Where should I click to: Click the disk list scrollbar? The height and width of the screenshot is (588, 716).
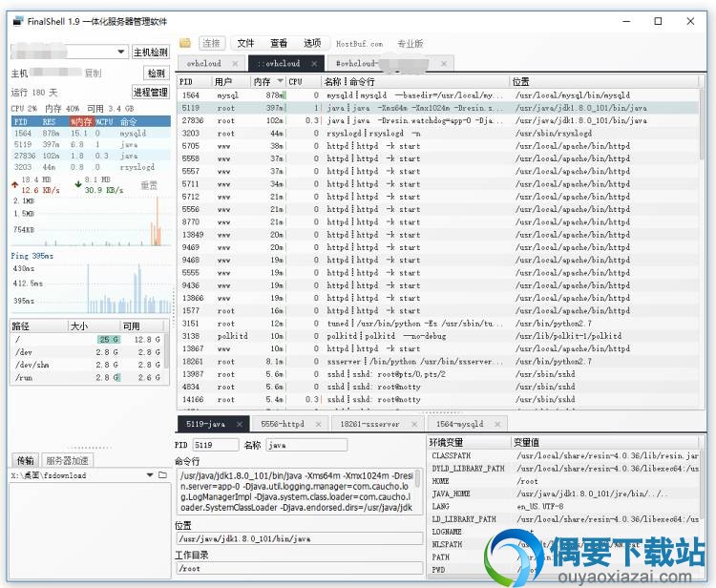point(167,350)
